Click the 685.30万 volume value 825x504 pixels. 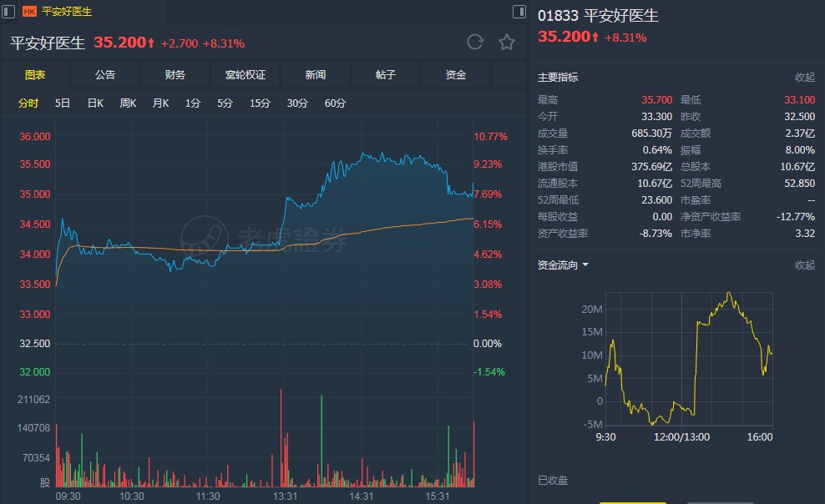tap(652, 134)
